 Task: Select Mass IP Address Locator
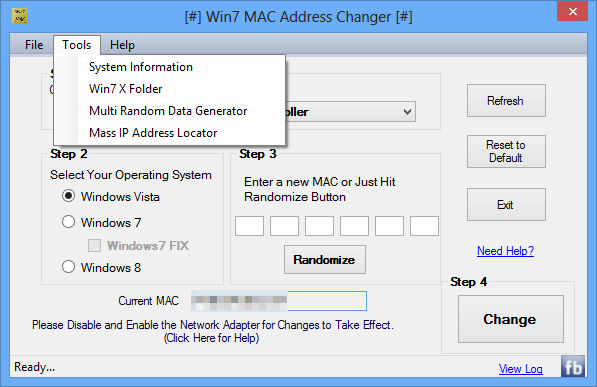(170, 133)
